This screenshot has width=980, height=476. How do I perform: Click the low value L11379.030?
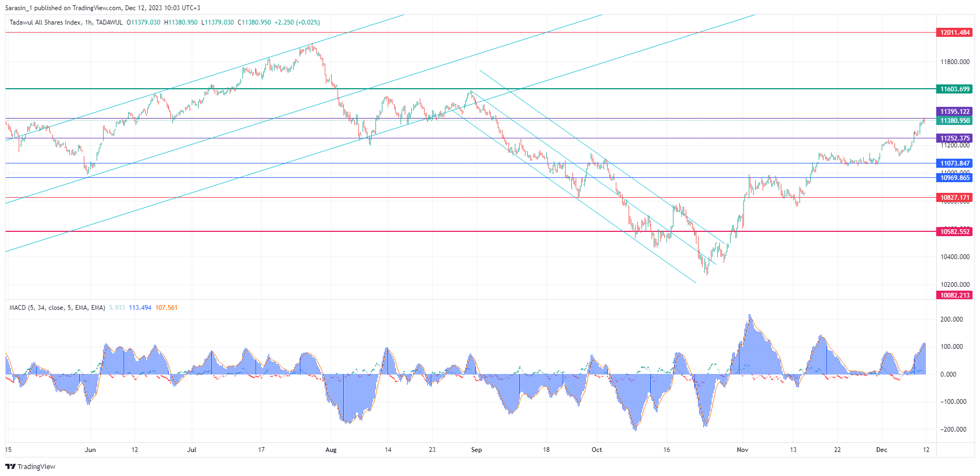coord(218,22)
